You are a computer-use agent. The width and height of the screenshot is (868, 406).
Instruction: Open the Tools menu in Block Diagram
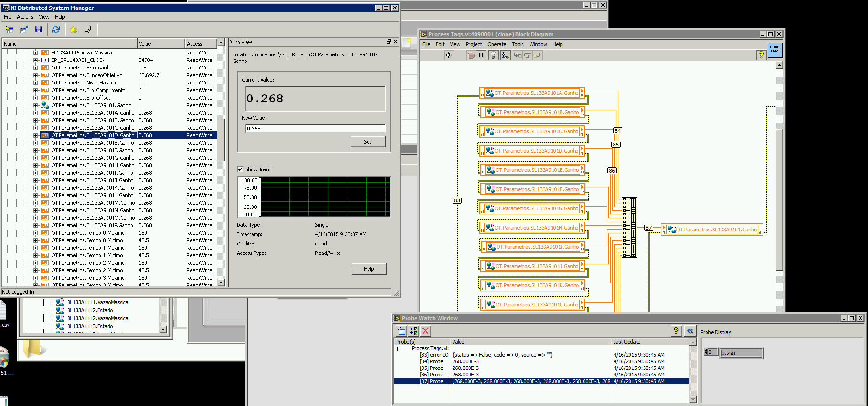pyautogui.click(x=518, y=44)
